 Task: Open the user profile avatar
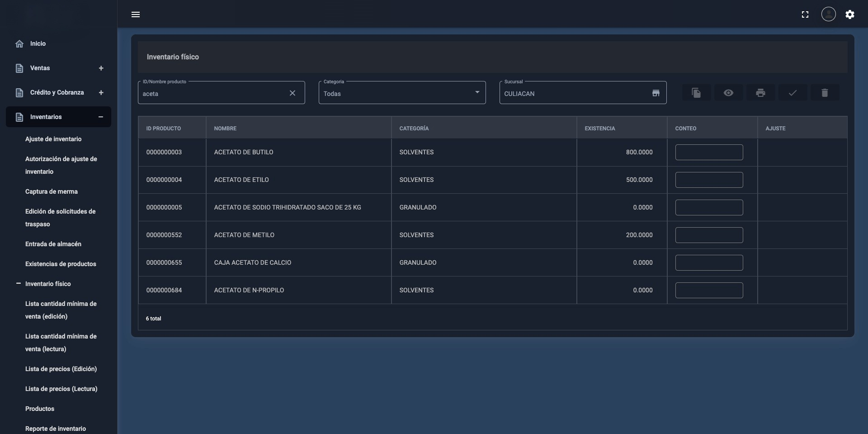tap(828, 14)
